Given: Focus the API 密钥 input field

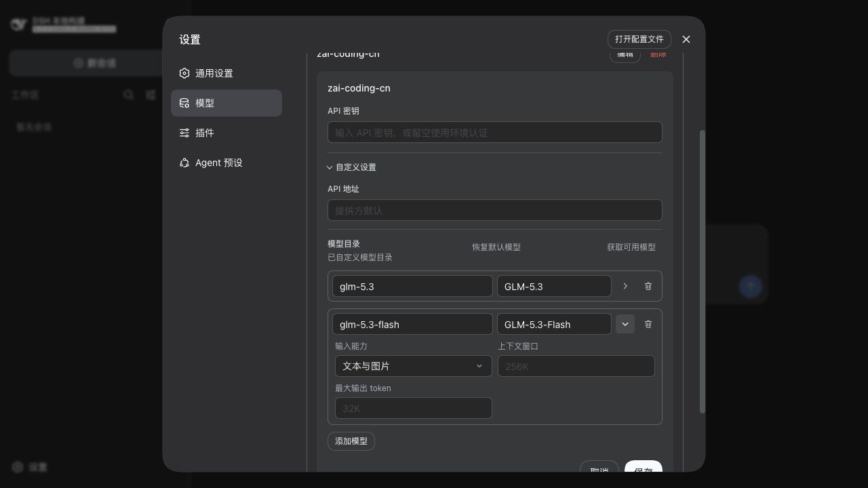Looking at the screenshot, I should pos(494,132).
